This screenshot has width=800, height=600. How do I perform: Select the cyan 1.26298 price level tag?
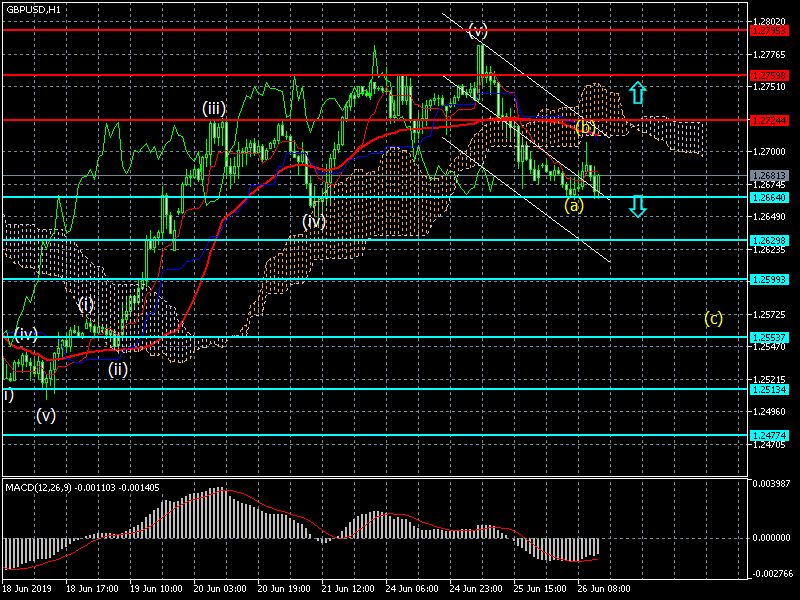click(769, 240)
